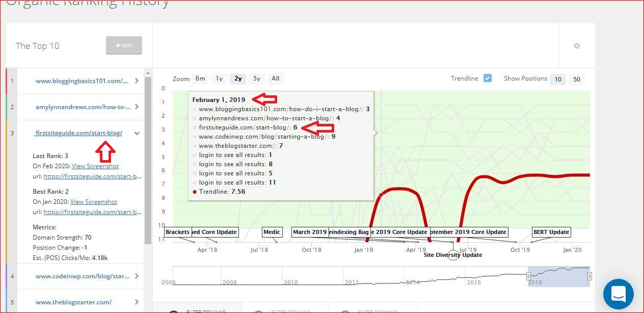Screen dimensions: 644x313
Task: Click the BERT Update marker
Action: tap(551, 232)
